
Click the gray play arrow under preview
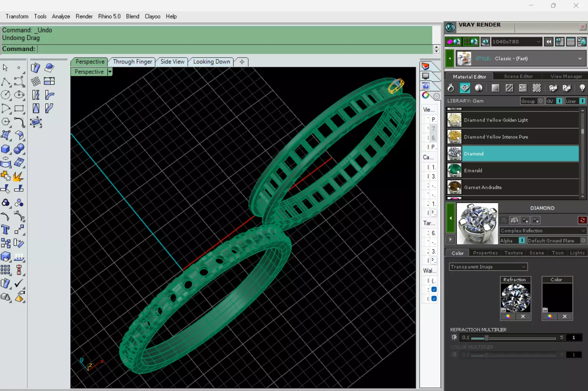[x=451, y=239]
